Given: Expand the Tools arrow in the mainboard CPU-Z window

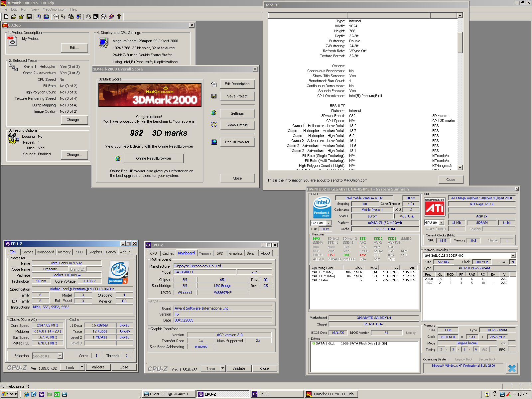Looking at the screenshot, I should [222, 368].
